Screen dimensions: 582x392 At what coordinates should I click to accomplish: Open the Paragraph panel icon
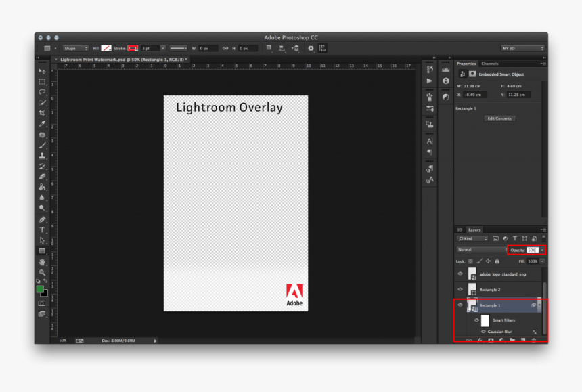pos(430,152)
